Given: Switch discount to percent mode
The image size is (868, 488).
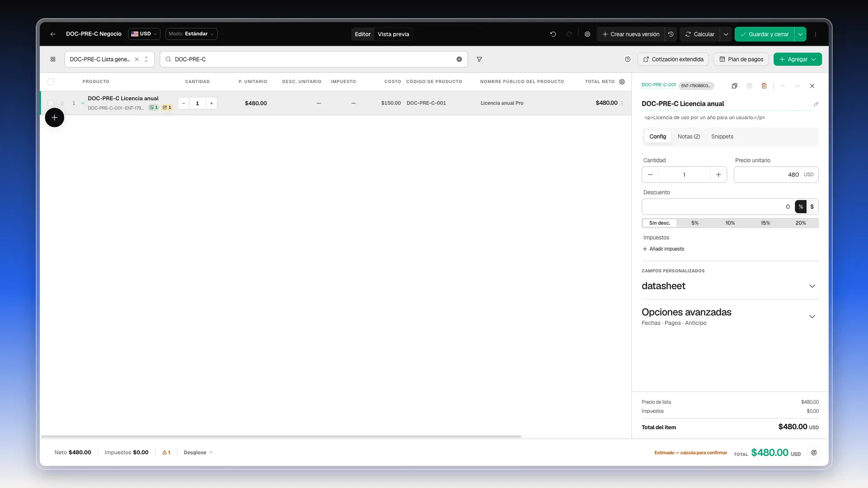Looking at the screenshot, I should click(x=801, y=206).
